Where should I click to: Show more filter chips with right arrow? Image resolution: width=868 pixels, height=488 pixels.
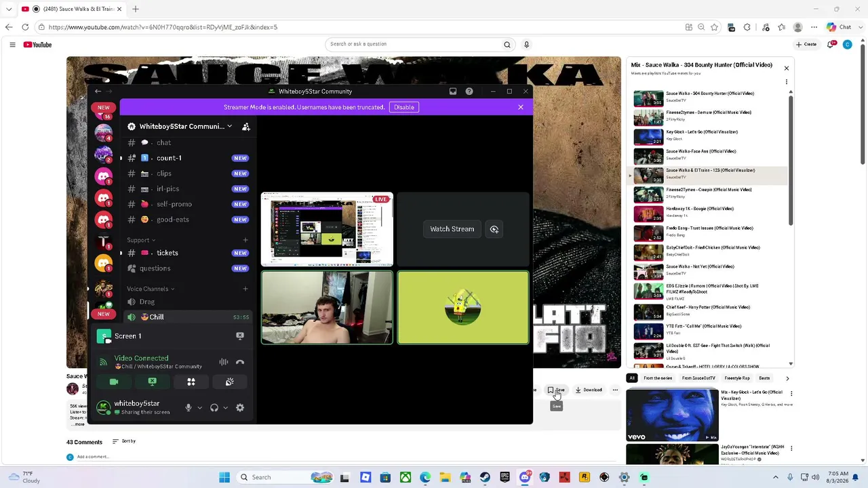(787, 378)
